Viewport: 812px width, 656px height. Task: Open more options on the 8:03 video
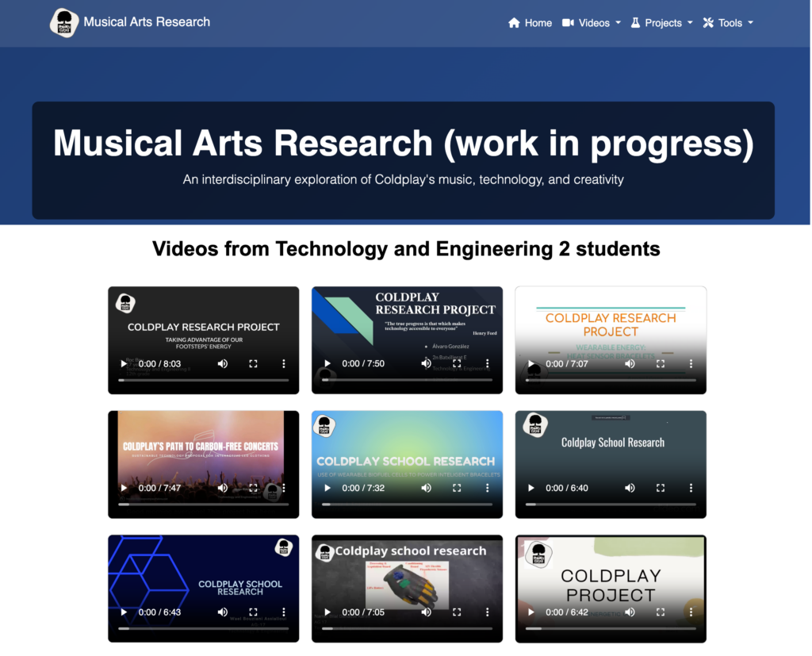(284, 364)
